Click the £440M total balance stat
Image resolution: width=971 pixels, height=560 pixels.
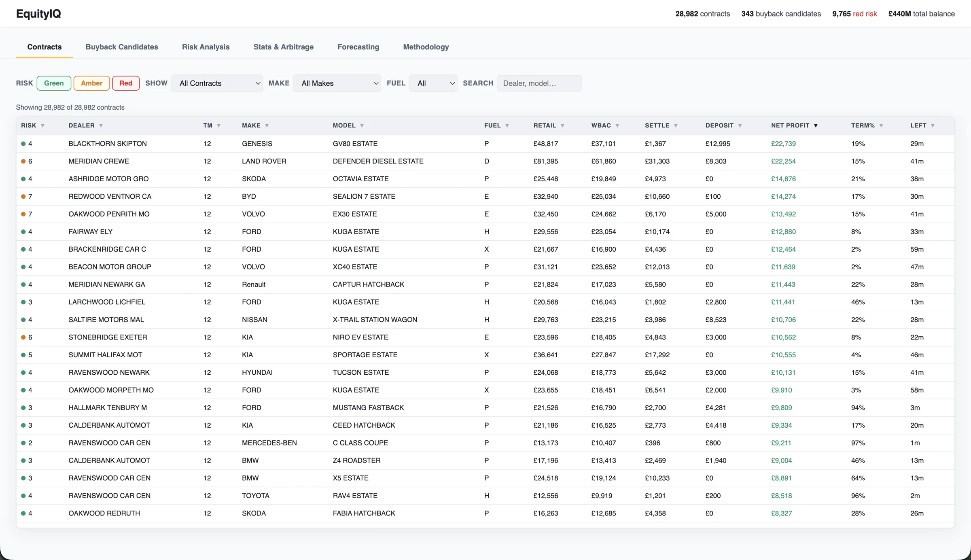click(921, 14)
